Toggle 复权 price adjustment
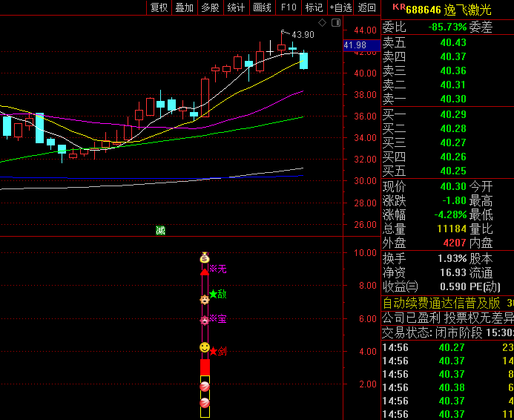 [159, 7]
